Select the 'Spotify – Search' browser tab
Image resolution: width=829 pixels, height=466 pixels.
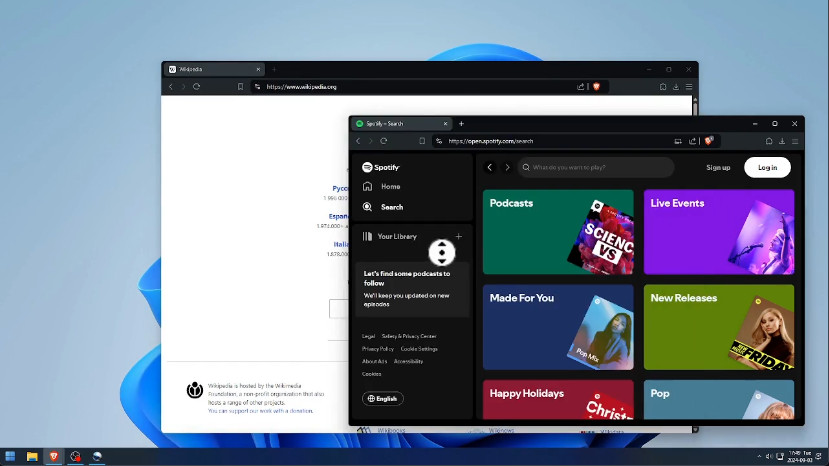pos(401,124)
